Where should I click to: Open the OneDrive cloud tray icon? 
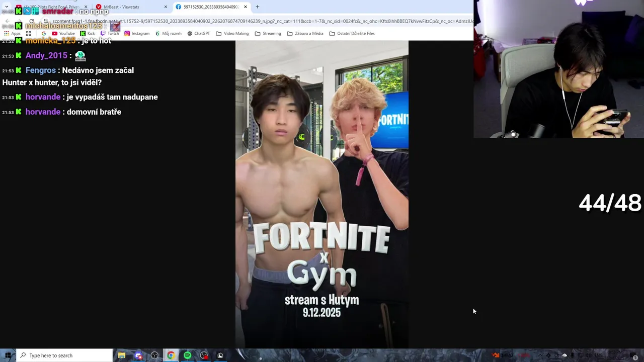(x=565, y=355)
